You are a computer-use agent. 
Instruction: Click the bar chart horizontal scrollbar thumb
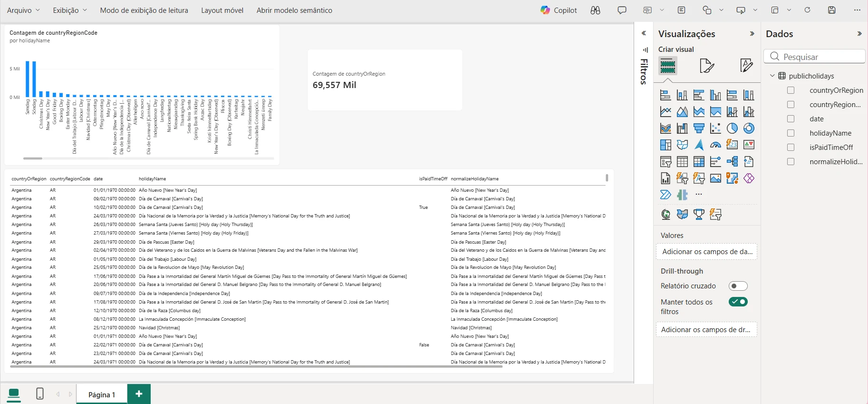tap(33, 158)
